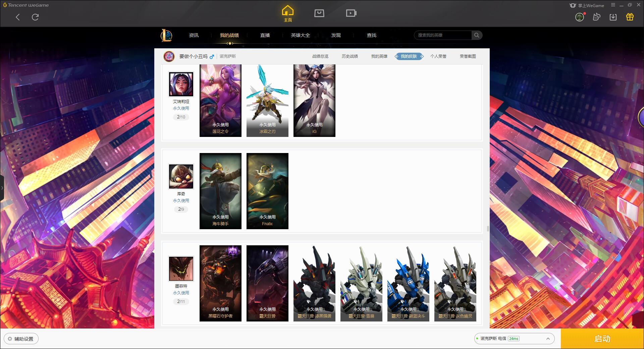Open the 发现 tab

[x=336, y=35]
